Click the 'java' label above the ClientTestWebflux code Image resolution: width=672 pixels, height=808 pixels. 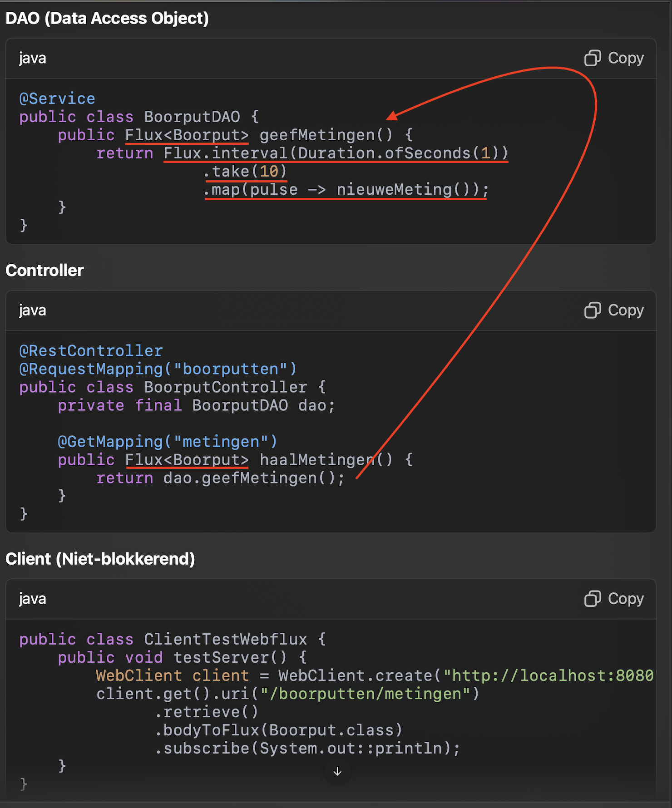click(32, 599)
